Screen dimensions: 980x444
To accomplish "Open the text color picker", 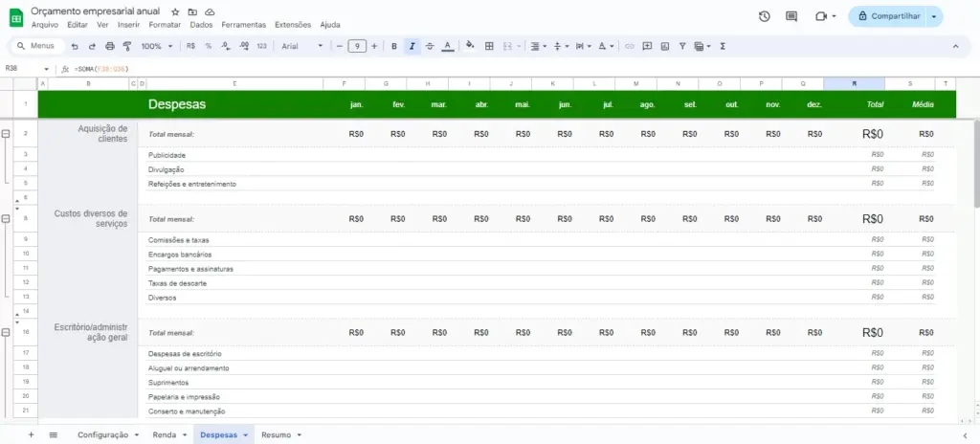I will (448, 46).
